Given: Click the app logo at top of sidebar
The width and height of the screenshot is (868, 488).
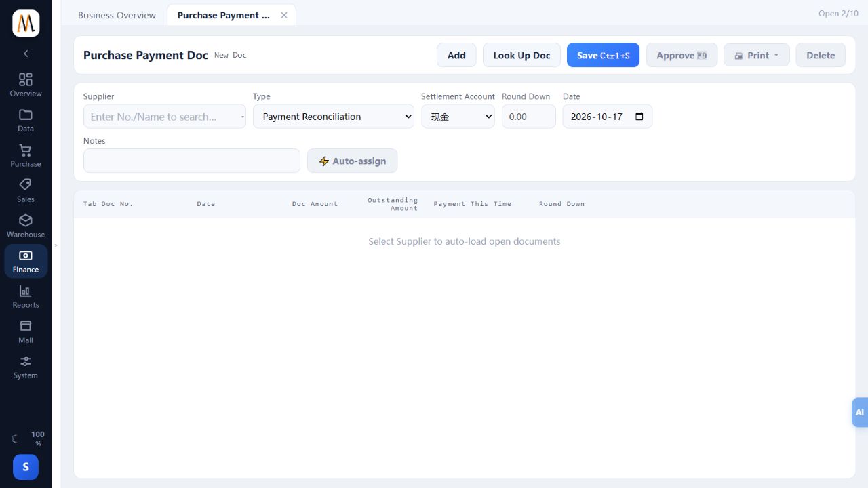Looking at the screenshot, I should (26, 24).
